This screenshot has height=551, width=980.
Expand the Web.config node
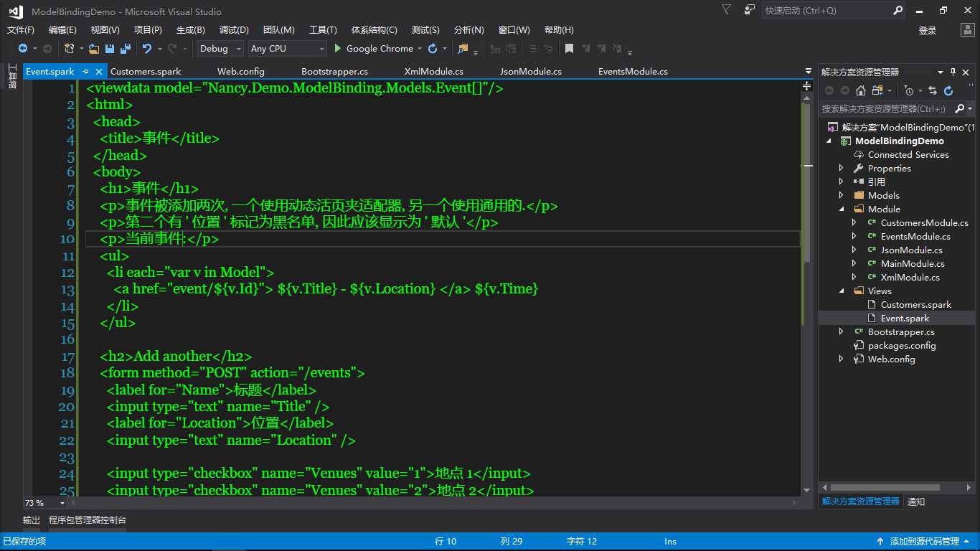(841, 359)
